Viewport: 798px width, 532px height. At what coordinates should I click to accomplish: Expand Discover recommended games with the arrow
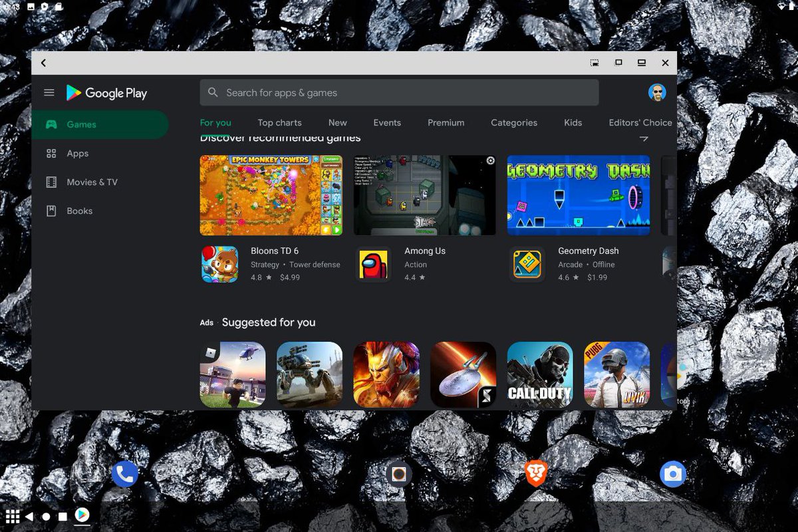click(644, 138)
